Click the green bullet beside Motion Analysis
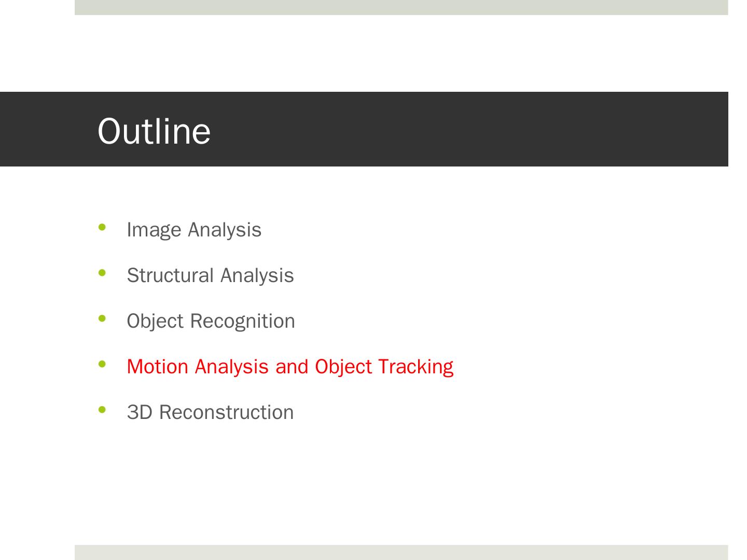Screen dimensions: 747x560 (102, 364)
